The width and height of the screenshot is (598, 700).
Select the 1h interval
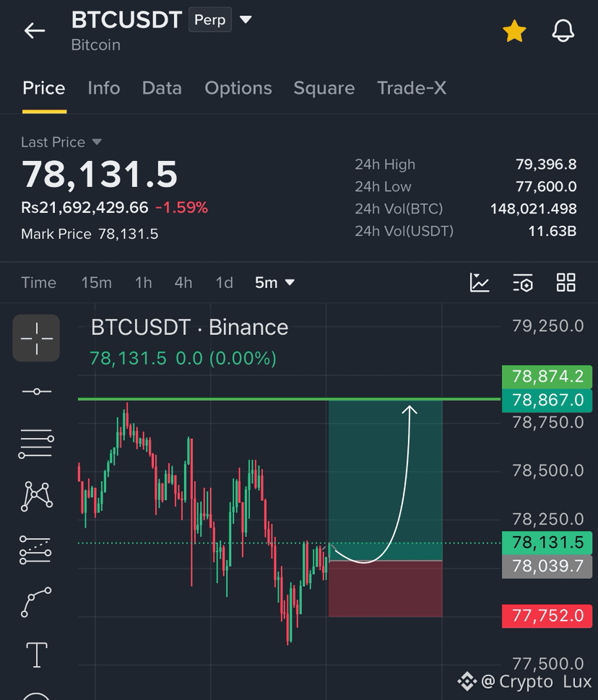[144, 283]
